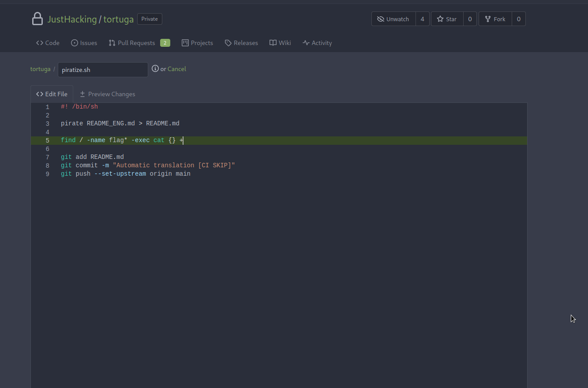Switch to Preview Changes tab
This screenshot has width=588, height=388.
107,94
